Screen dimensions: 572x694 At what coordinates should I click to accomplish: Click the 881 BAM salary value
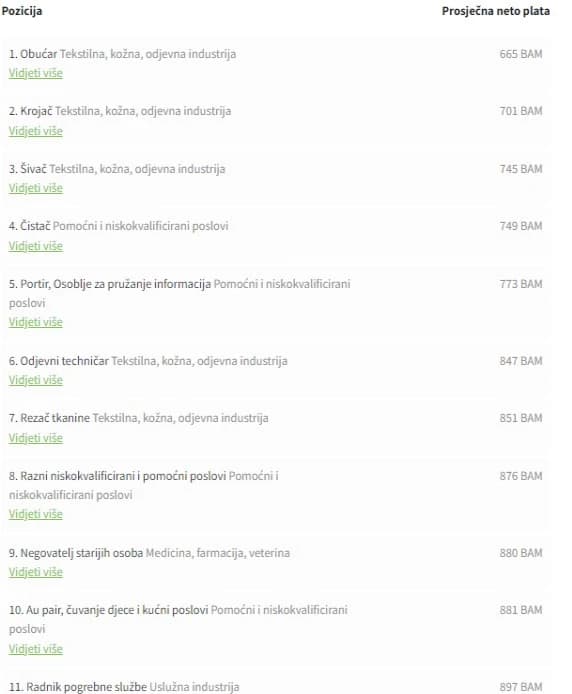pos(521,610)
